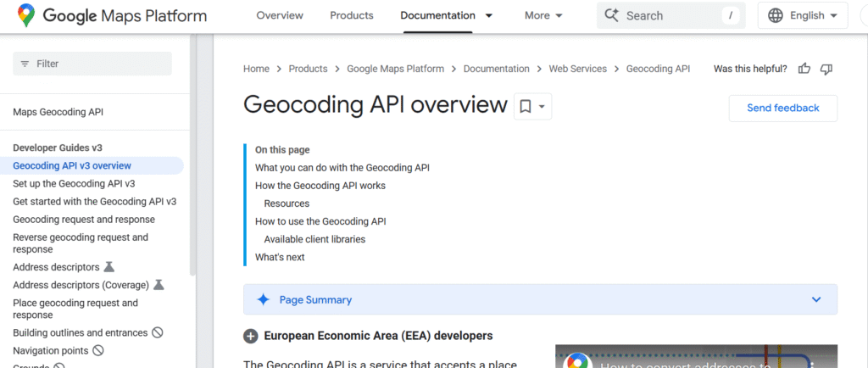Image resolution: width=868 pixels, height=368 pixels.
Task: Expand the Page Summary chevron
Action: coord(816,299)
